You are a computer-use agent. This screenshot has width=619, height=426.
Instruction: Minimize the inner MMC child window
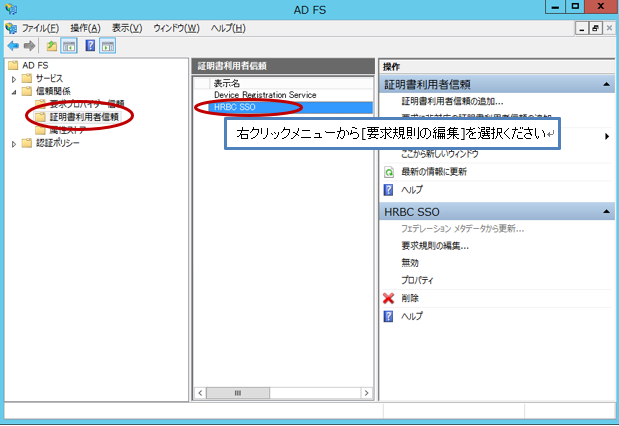pos(581,28)
